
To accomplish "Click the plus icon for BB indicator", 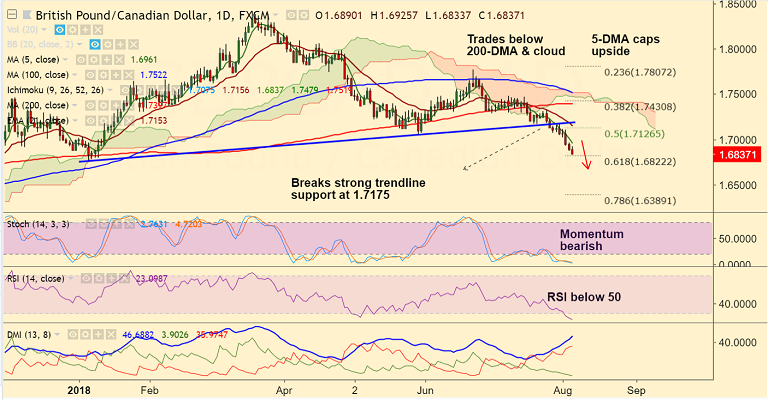I will coord(120,45).
